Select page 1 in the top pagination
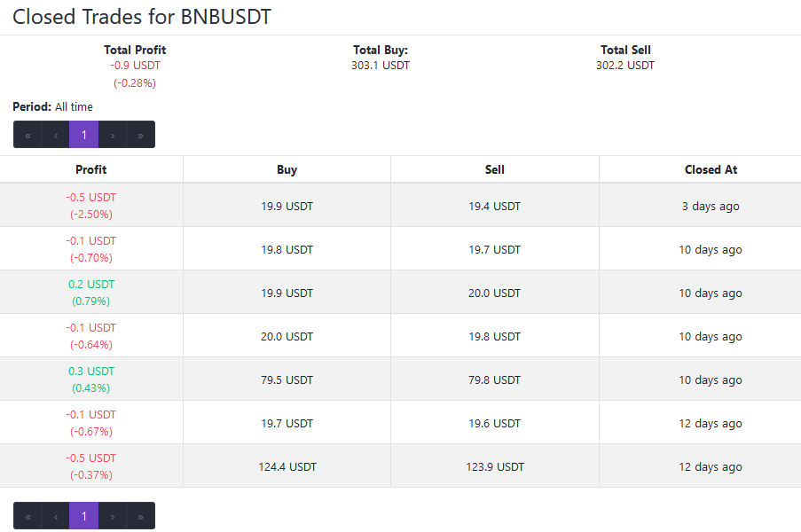The image size is (801, 532). tap(83, 134)
